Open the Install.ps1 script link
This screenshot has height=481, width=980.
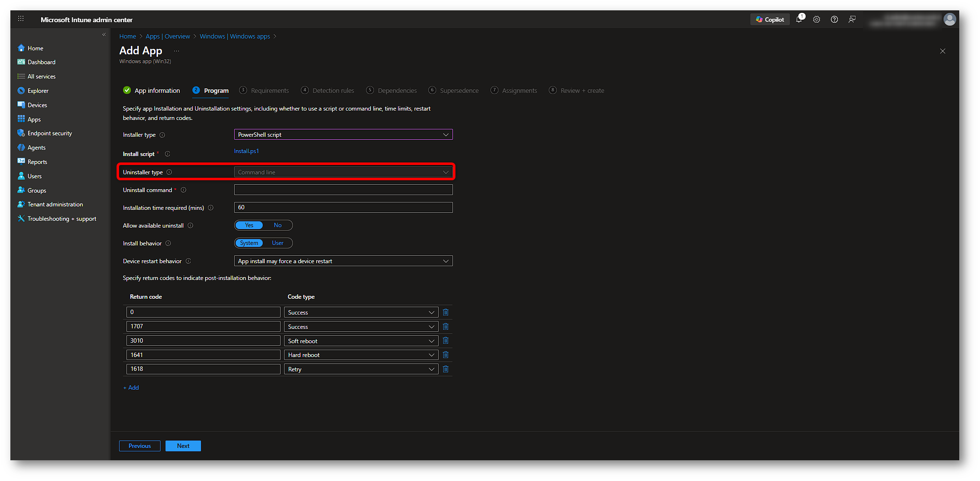(246, 151)
